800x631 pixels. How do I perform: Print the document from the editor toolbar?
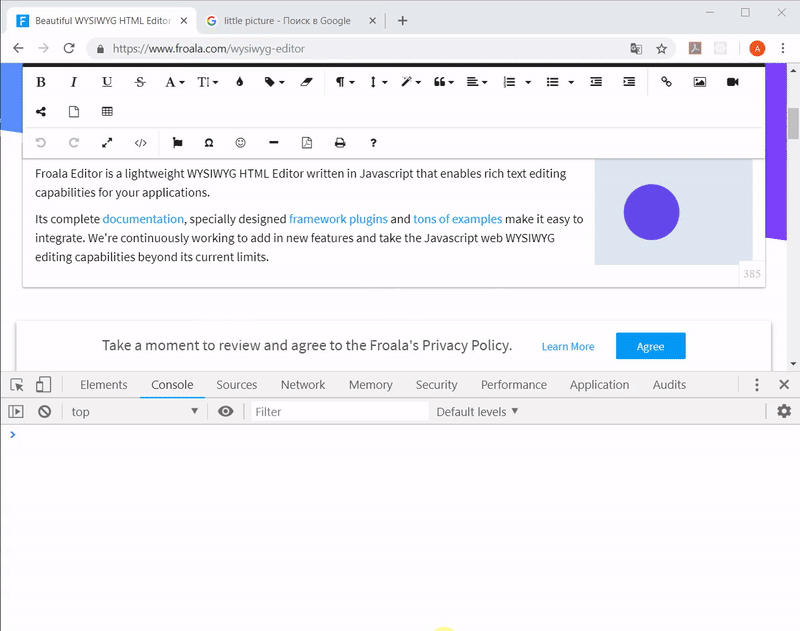[340, 143]
